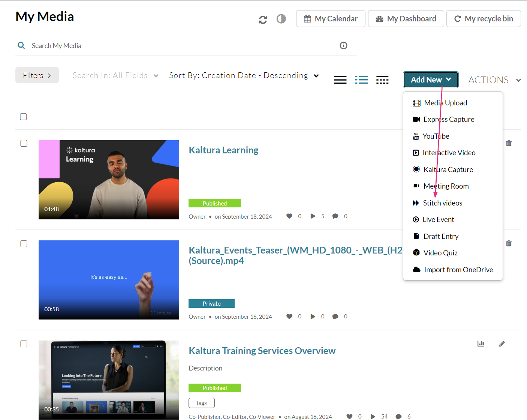527x420 pixels.
Task: Click the refresh icon beside My Media
Action: 263,19
